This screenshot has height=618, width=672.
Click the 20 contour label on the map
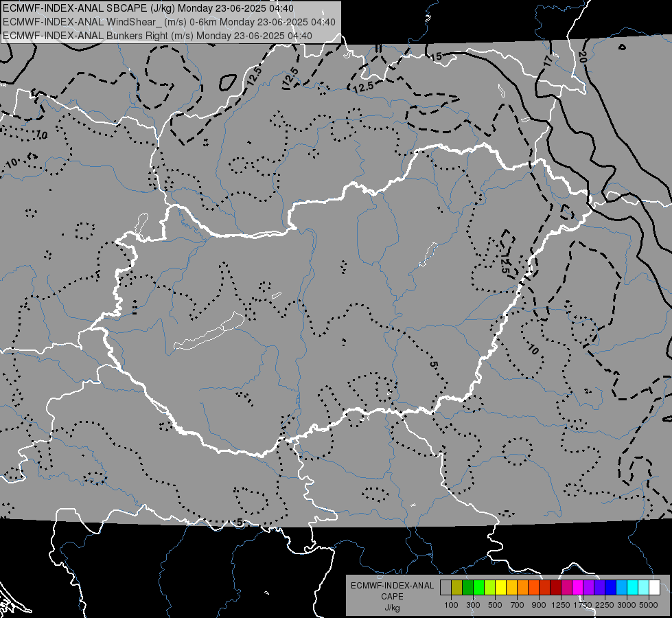(583, 56)
